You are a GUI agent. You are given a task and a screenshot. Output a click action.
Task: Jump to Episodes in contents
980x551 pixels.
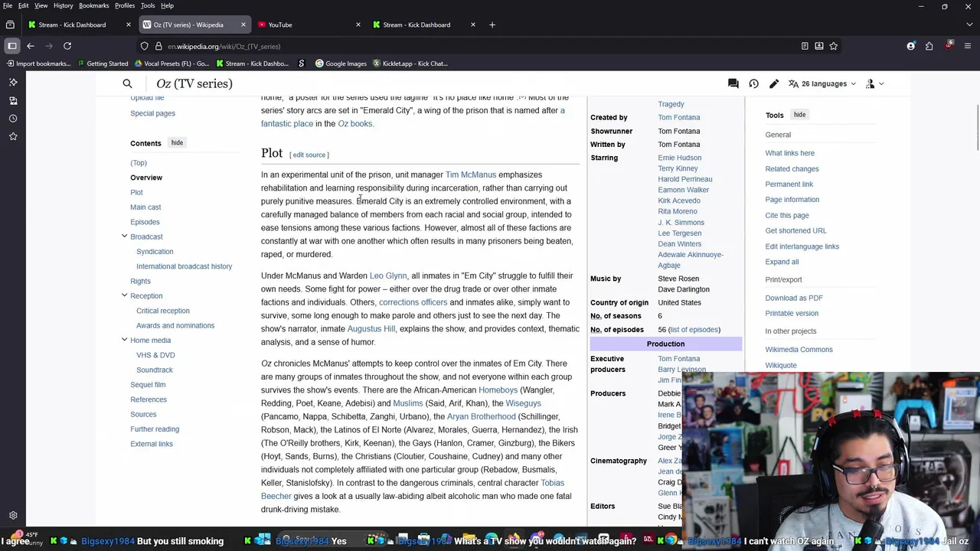pyautogui.click(x=145, y=222)
